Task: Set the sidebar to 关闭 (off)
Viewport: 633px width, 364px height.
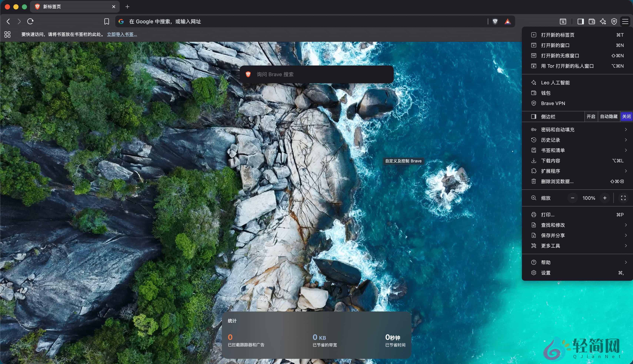Action: click(x=626, y=117)
